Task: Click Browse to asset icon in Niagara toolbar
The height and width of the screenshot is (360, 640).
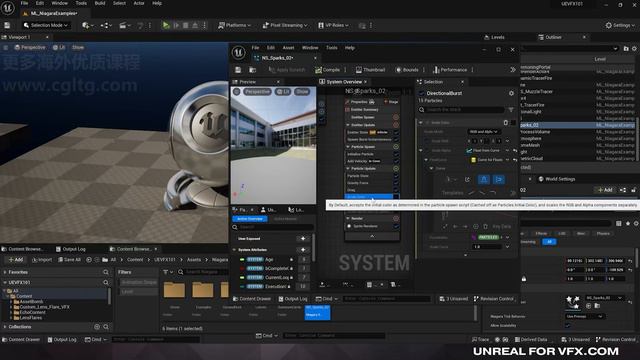Action: click(253, 70)
